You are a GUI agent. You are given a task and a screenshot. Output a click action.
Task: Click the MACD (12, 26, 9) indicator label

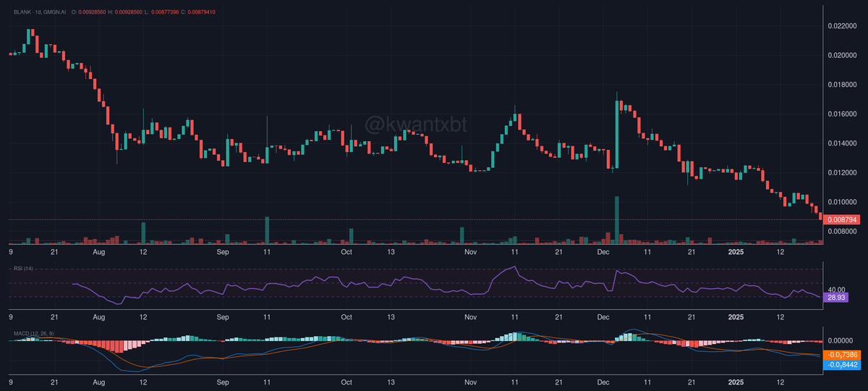[33, 333]
